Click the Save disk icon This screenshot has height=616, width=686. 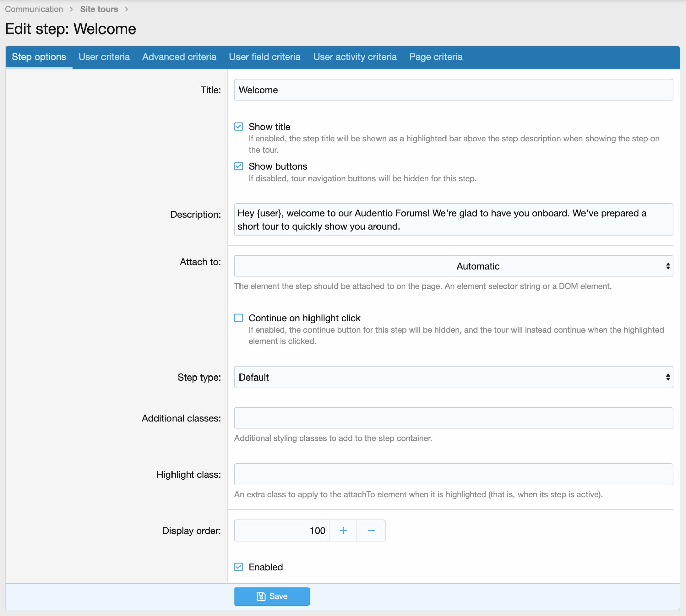click(261, 596)
